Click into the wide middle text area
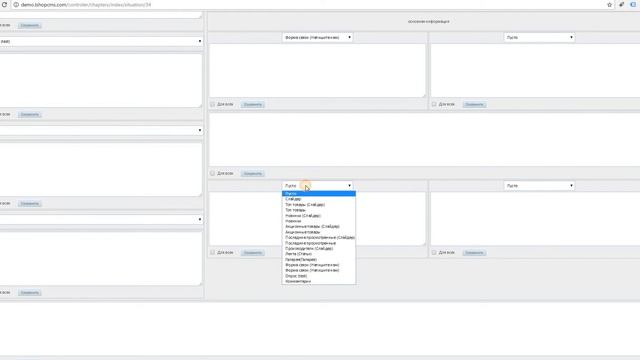The image size is (640, 360). 424,140
